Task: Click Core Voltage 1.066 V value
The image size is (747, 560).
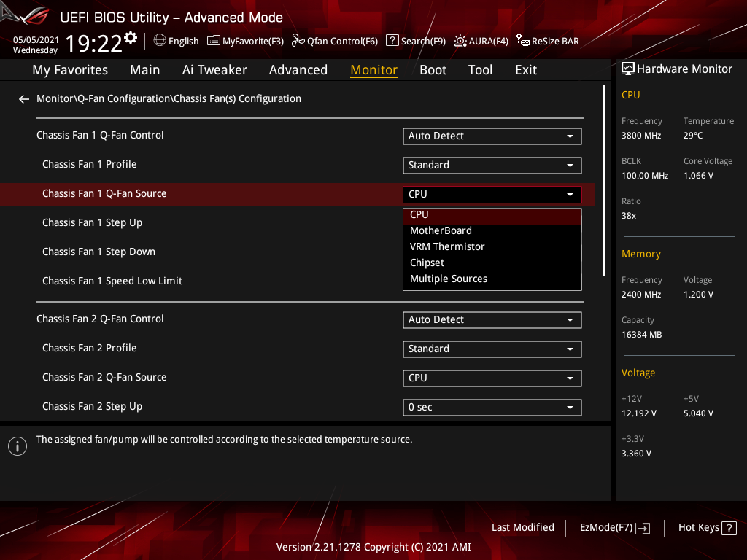Action: (x=698, y=176)
